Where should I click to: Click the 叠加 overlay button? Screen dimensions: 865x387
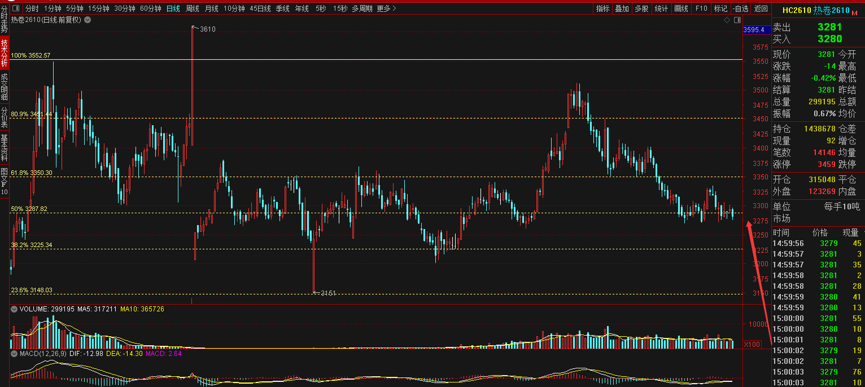pos(622,8)
